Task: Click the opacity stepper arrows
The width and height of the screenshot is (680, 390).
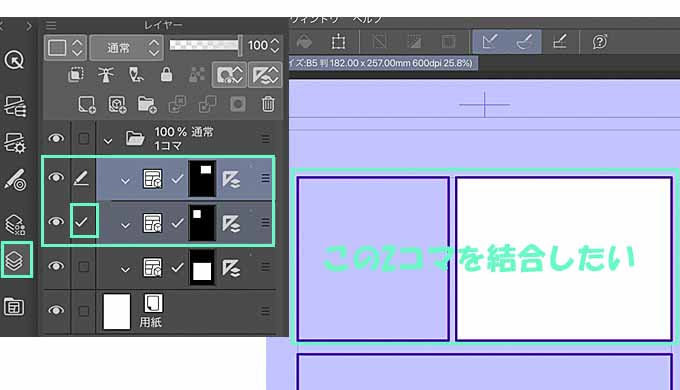Action: pos(275,45)
